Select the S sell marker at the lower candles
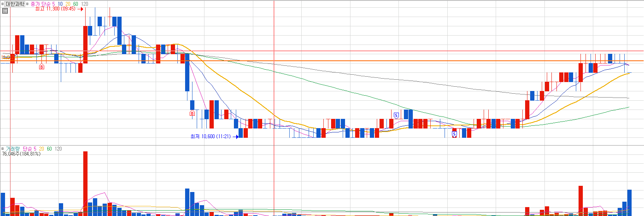Screen dimensions: 644x216 (454, 134)
